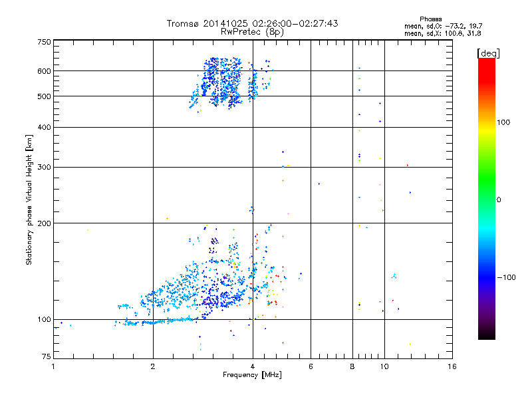
Task: Click the 'Frequency [MHz]' axis label
Action: click(252, 375)
